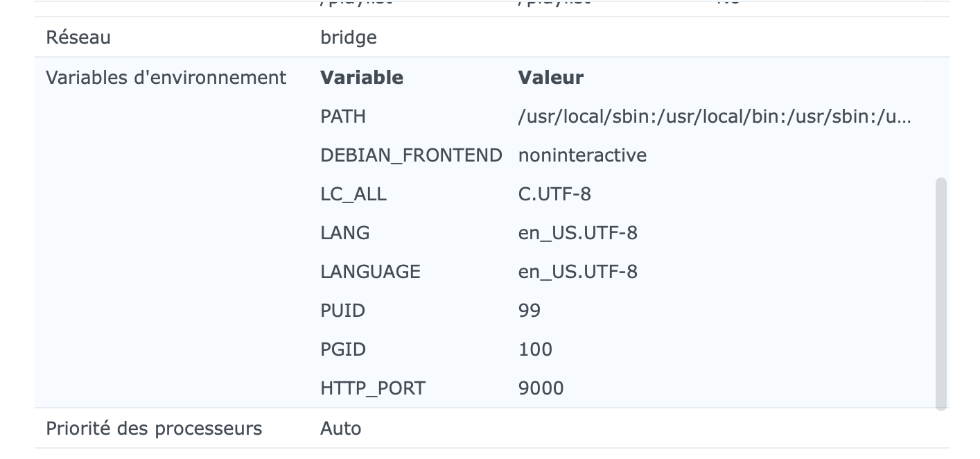Click the Valeur column header
Image resolution: width=980 pixels, height=459 pixels.
tap(550, 78)
